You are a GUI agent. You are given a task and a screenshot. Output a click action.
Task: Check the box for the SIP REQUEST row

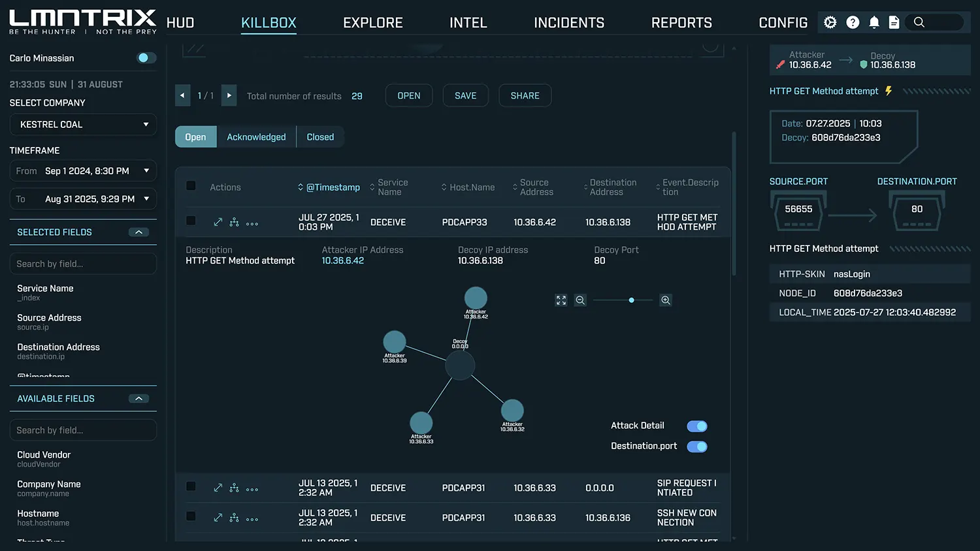click(191, 486)
